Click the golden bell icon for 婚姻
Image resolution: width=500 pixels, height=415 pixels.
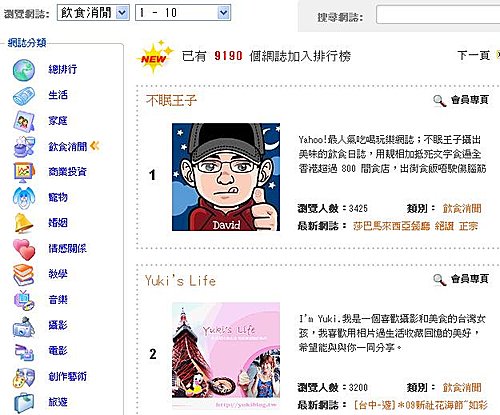tap(23, 223)
